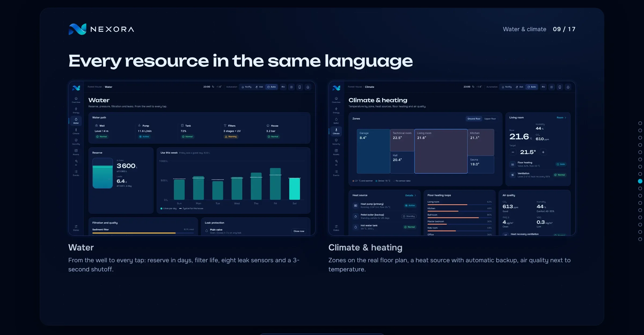Click the bell icon in Water header

(308, 87)
